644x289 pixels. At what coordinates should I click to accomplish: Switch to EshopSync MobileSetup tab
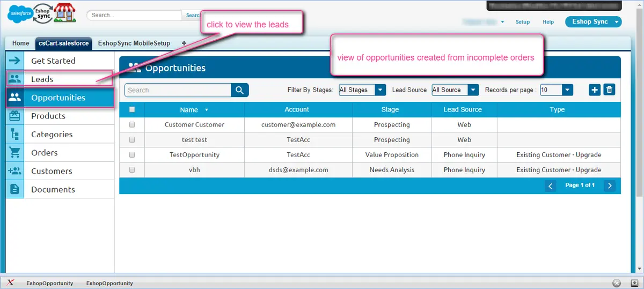coord(134,43)
